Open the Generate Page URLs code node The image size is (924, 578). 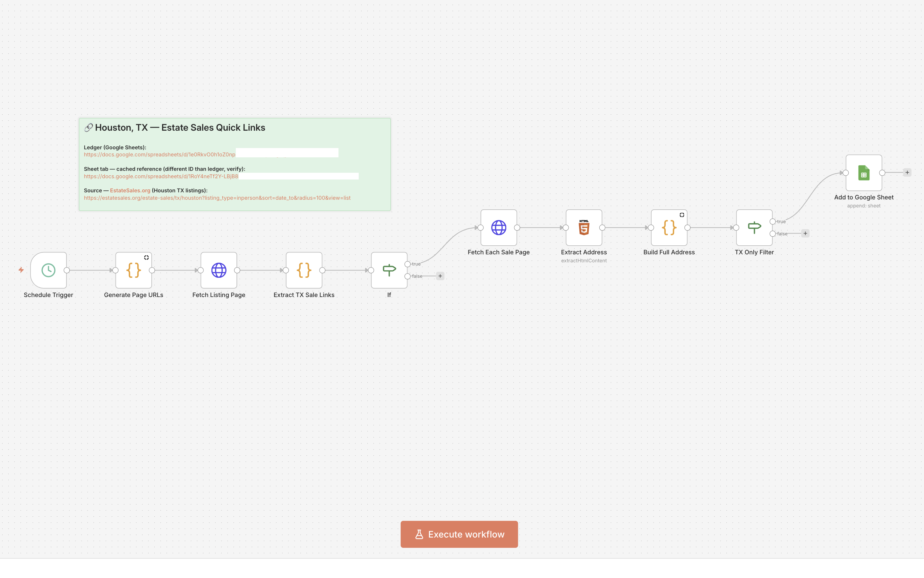[x=134, y=270]
